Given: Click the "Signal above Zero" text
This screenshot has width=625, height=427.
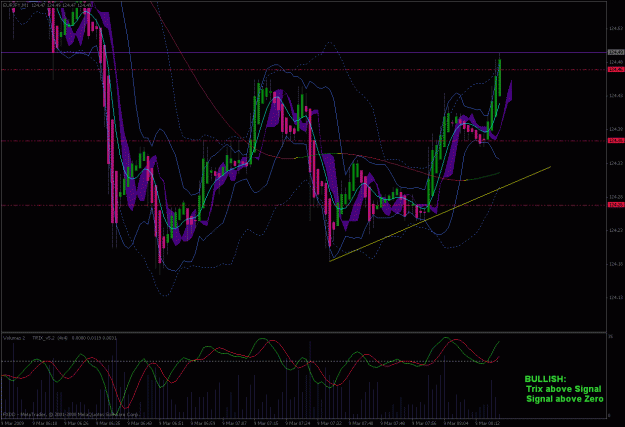Looking at the screenshot, I should click(x=564, y=399).
